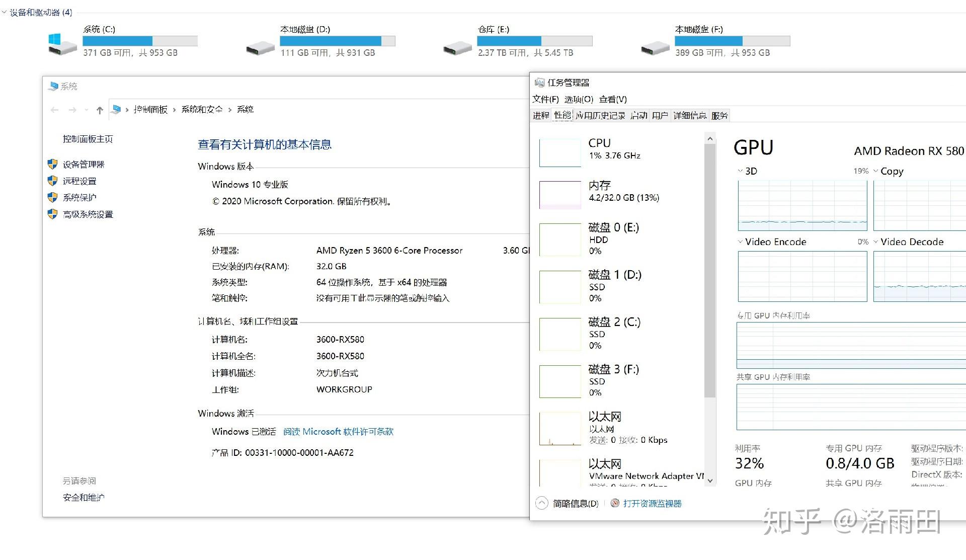Open the Copy graph engine dropdown
The height and width of the screenshot is (560, 966).
[876, 171]
